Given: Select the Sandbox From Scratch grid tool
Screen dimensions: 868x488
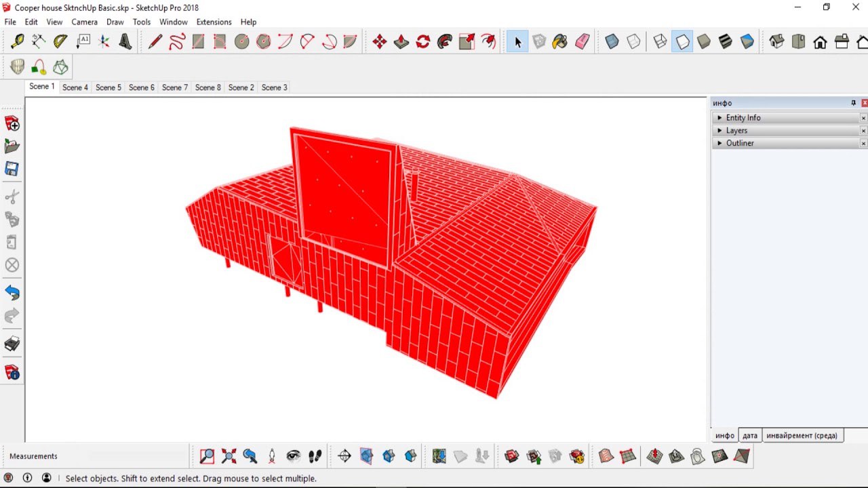Looking at the screenshot, I should click(628, 456).
